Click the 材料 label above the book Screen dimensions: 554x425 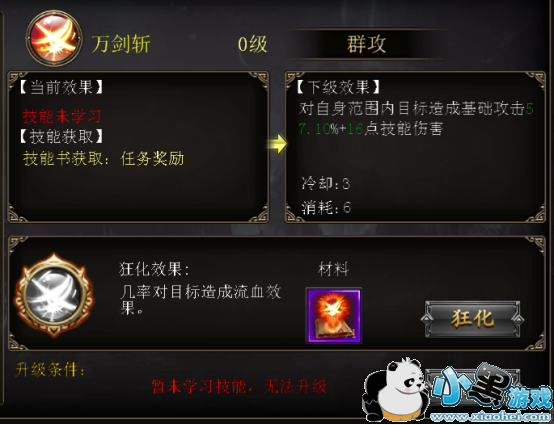(334, 269)
